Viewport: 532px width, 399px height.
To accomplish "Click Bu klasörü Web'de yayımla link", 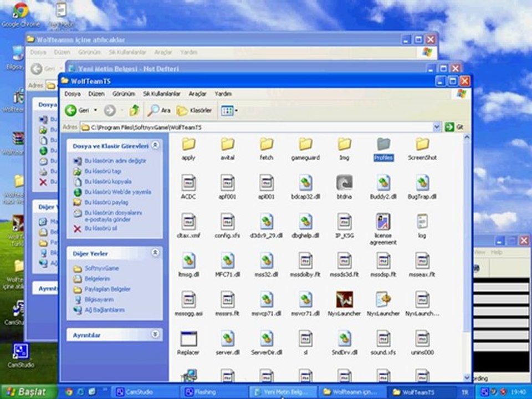I will [x=117, y=192].
